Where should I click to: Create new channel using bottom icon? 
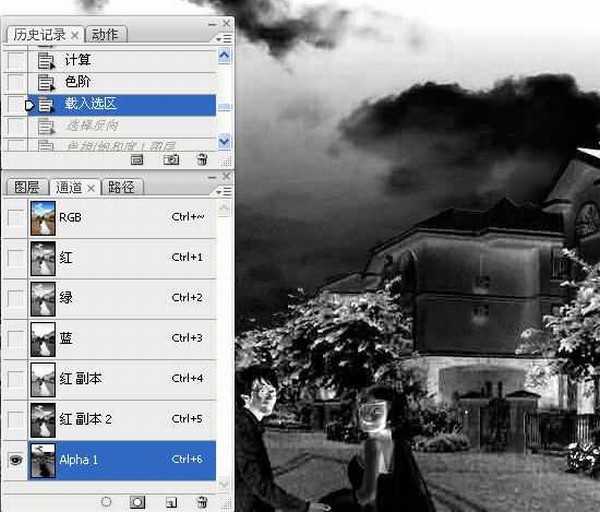pyautogui.click(x=170, y=500)
